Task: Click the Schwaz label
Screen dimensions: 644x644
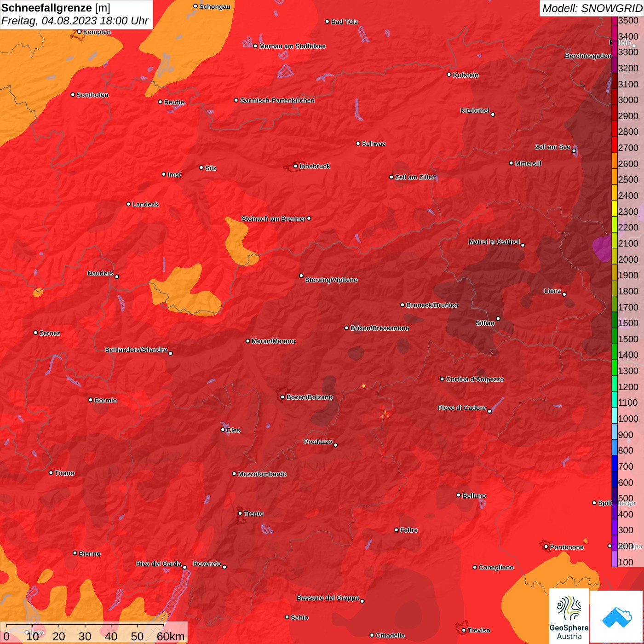Action: pyautogui.click(x=374, y=144)
